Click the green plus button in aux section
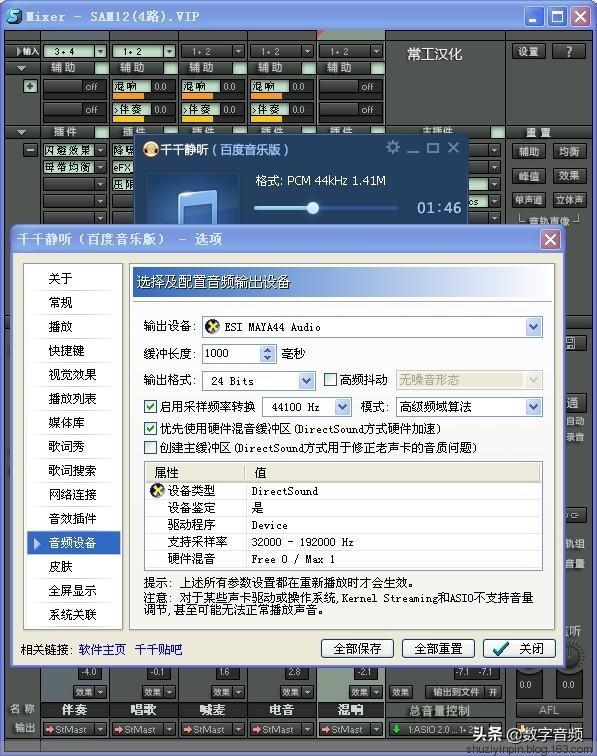This screenshot has width=597, height=756. point(30,86)
